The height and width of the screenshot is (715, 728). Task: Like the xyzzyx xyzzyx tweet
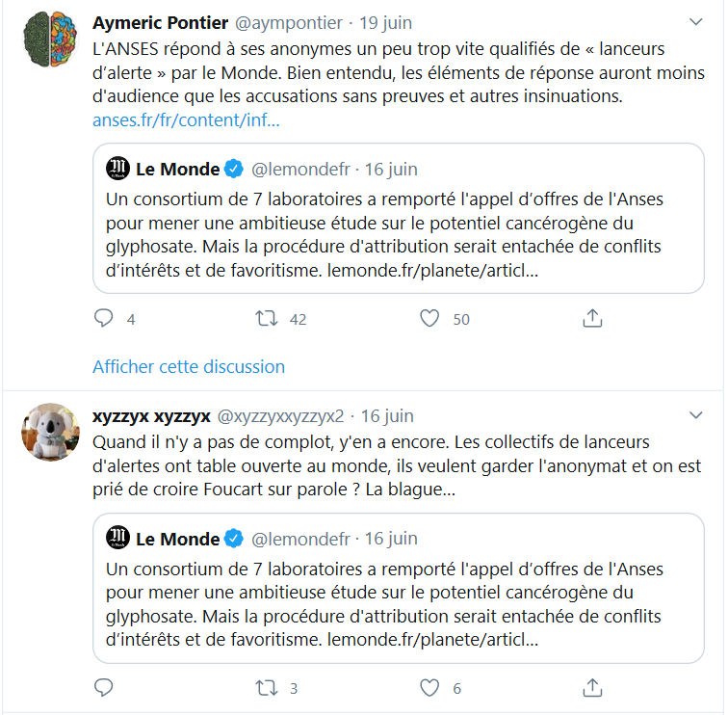tap(430, 688)
